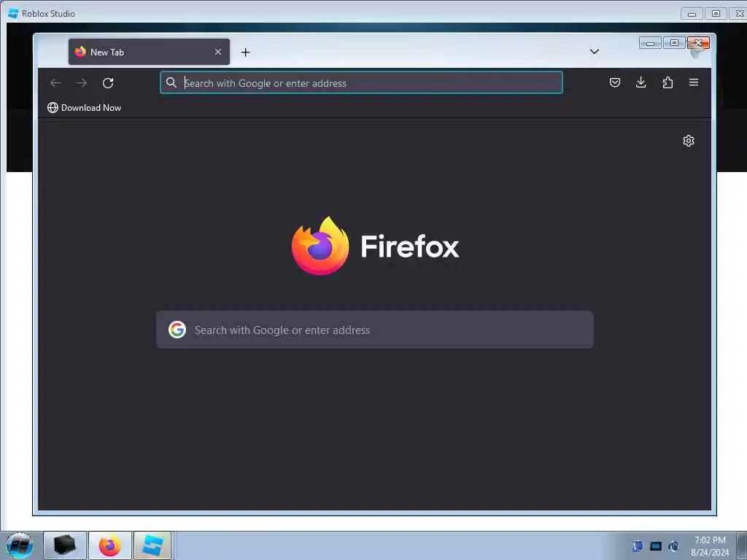
Task: Click the black taskbar application icon
Action: [65, 545]
